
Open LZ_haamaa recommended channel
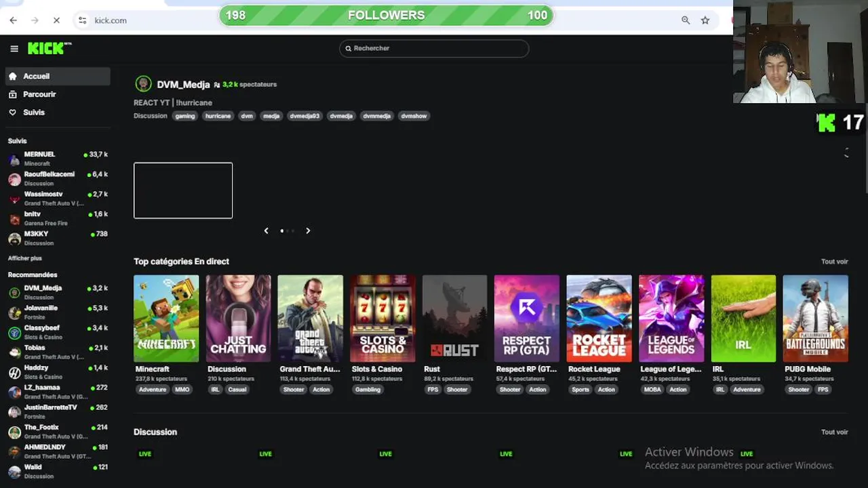coord(58,392)
